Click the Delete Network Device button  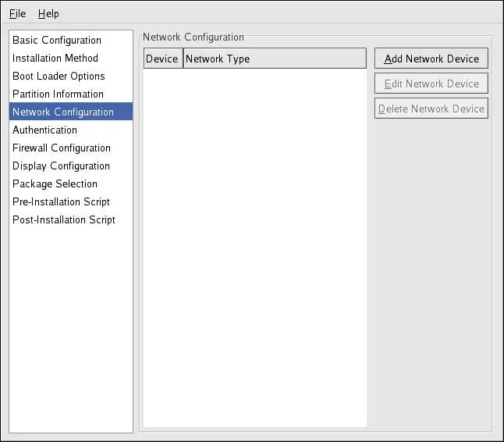click(x=431, y=109)
